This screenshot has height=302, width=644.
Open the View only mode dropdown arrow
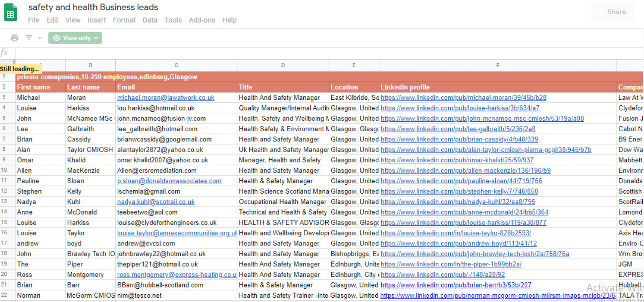96,38
